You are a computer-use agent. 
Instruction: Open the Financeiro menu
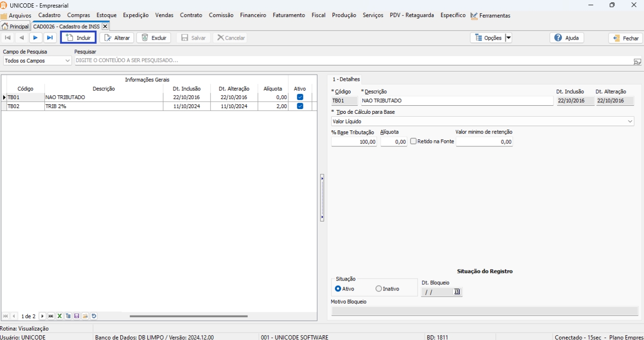(x=253, y=15)
